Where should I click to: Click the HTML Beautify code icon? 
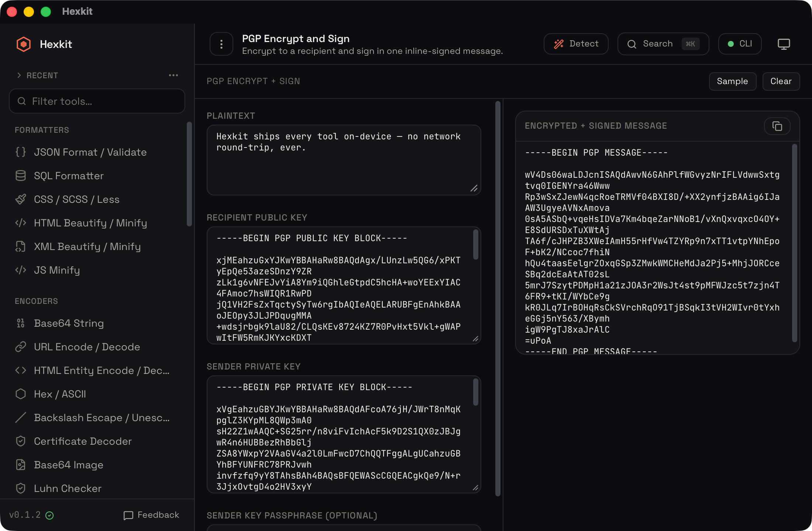click(21, 223)
